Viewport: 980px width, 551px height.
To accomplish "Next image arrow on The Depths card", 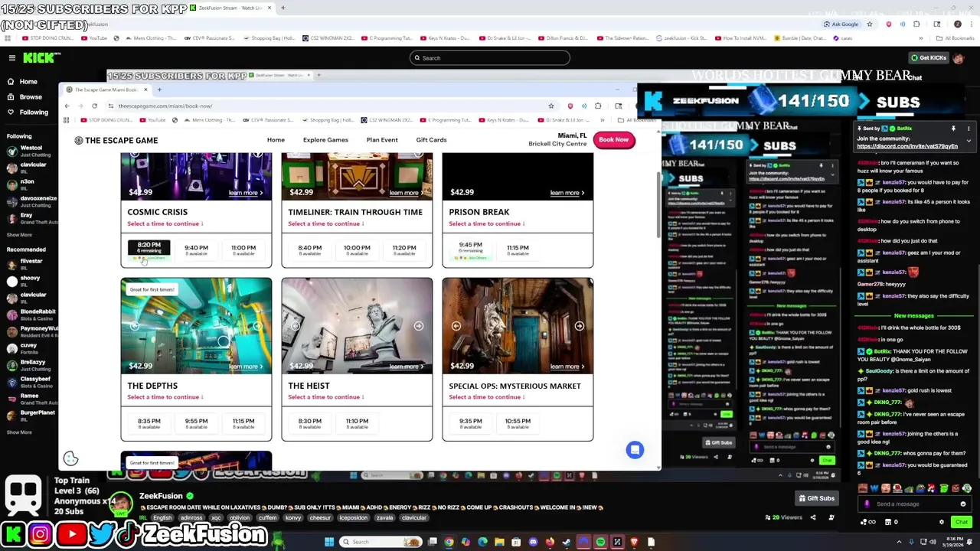I will (x=257, y=326).
